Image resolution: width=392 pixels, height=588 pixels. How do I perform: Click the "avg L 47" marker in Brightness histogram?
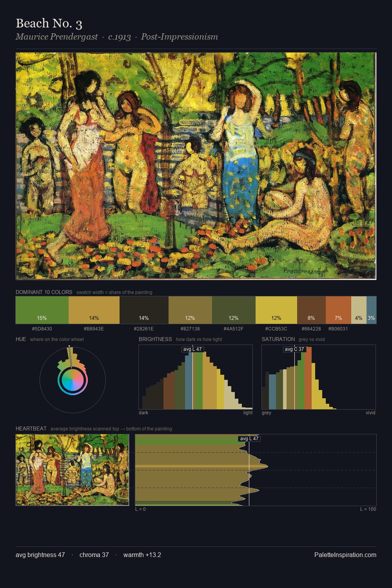(192, 349)
